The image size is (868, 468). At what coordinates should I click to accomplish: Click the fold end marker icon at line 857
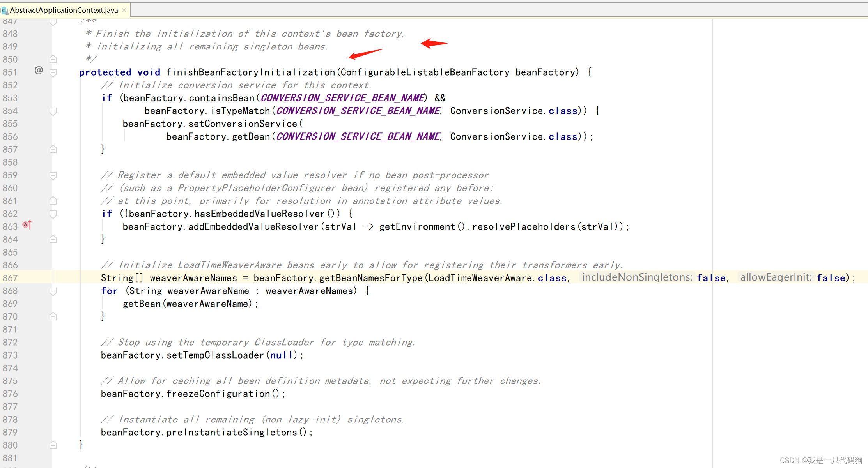(53, 149)
